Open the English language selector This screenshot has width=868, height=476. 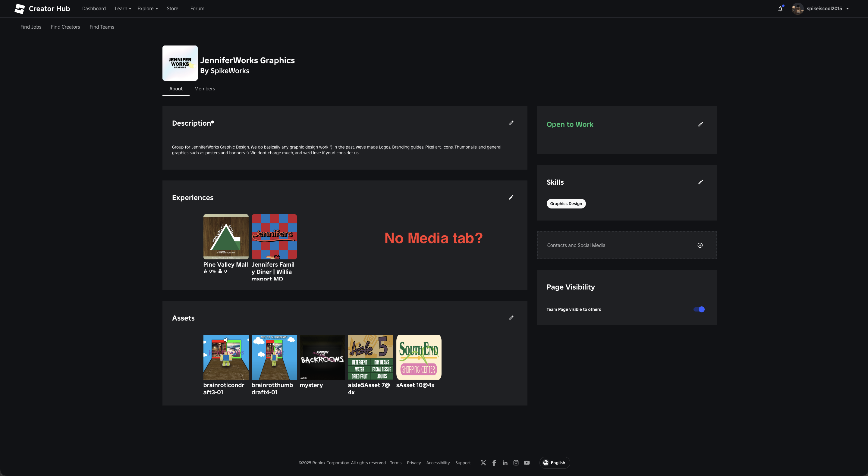tap(555, 463)
